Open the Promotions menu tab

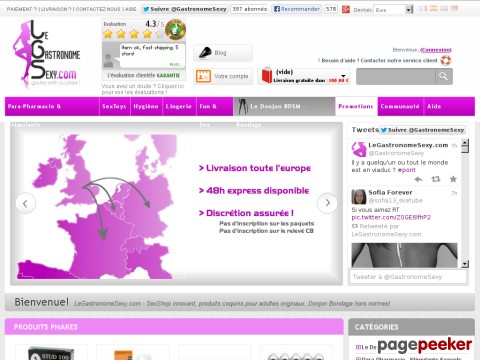356,106
